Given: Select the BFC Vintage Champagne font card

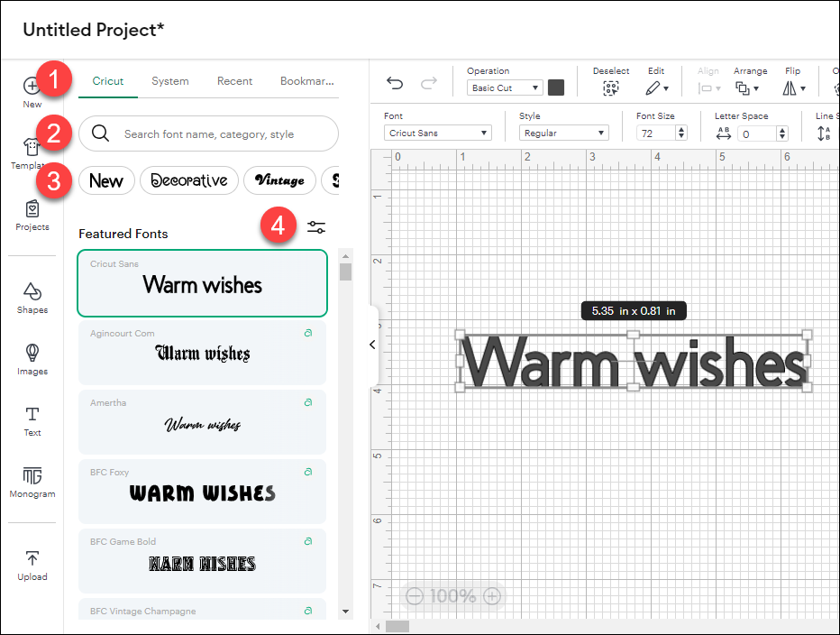Looking at the screenshot, I should (203, 609).
